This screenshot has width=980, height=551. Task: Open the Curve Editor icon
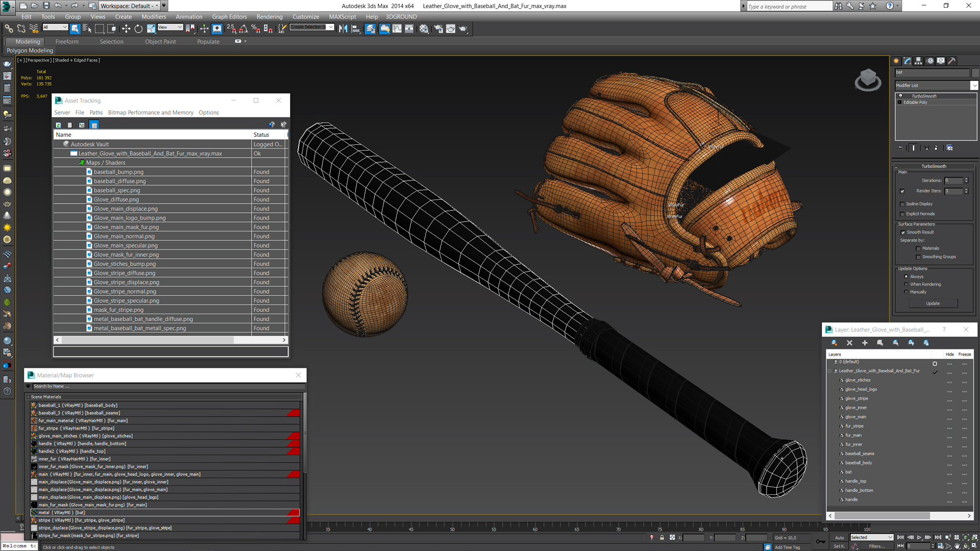[x=397, y=29]
